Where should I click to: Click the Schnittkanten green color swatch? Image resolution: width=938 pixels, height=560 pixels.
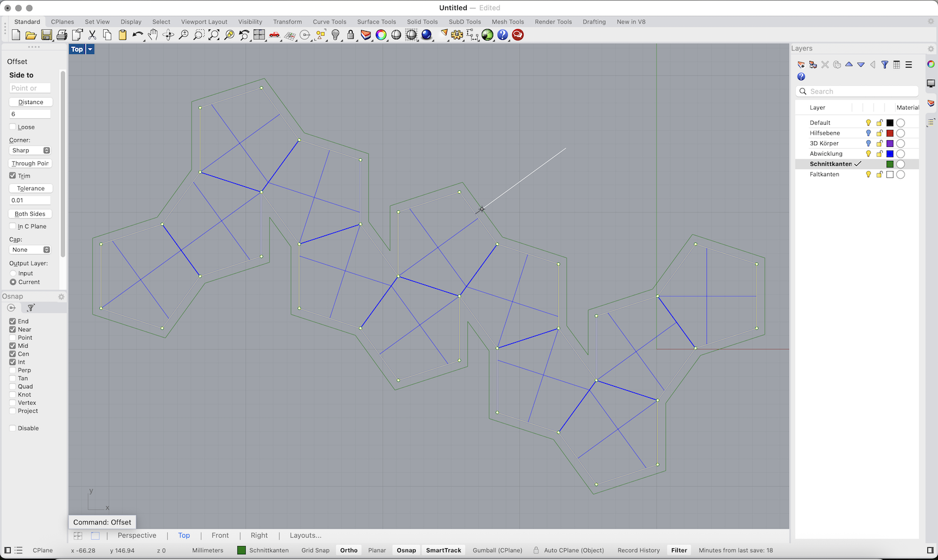890,164
